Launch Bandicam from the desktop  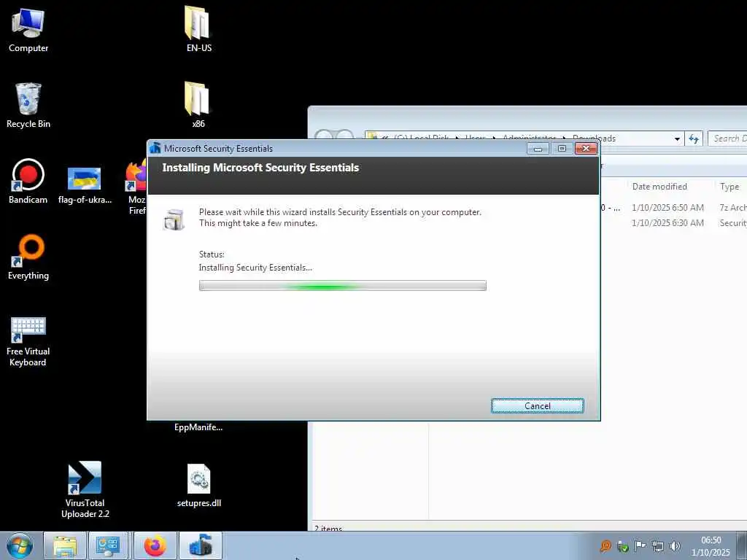pyautogui.click(x=28, y=182)
